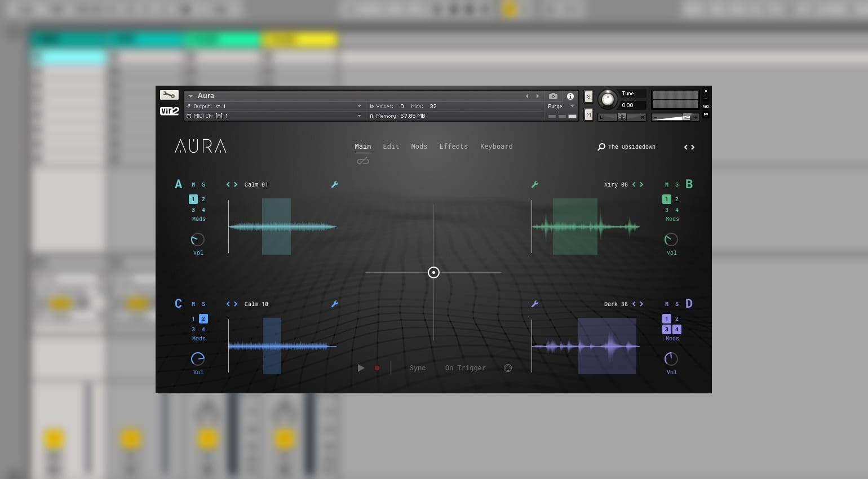Mute layer A with M button
The height and width of the screenshot is (479, 868).
[193, 185]
